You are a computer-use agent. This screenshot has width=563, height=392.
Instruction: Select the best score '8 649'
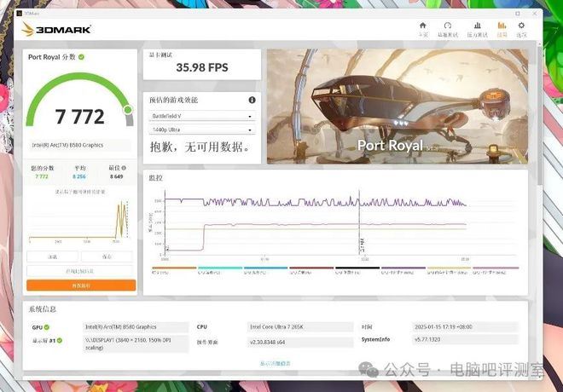pos(117,176)
